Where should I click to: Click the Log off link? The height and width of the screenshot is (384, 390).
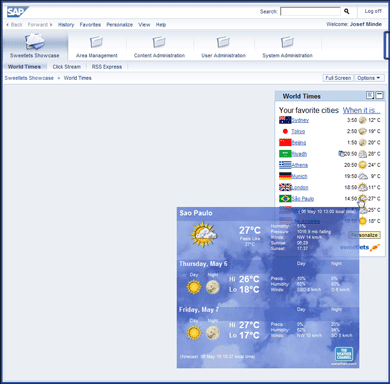pos(373,11)
